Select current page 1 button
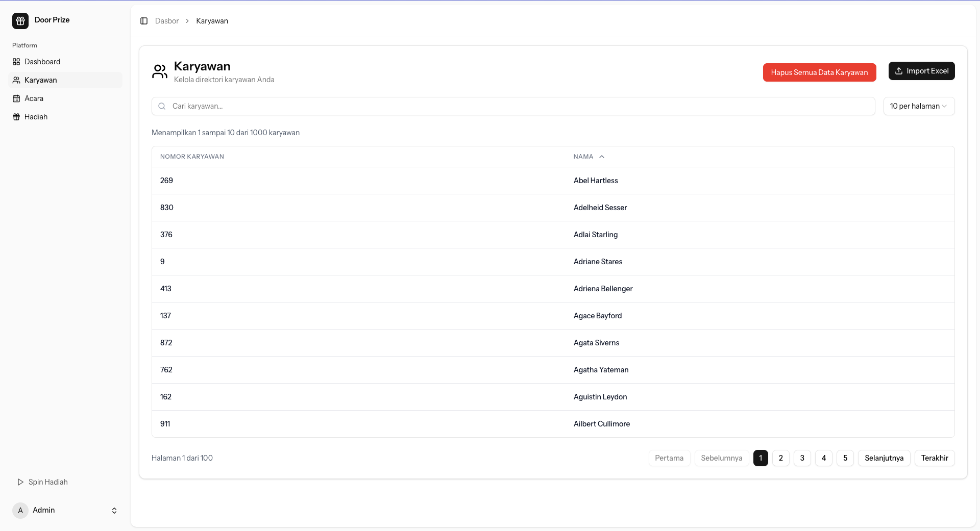The height and width of the screenshot is (531, 980). (x=761, y=458)
